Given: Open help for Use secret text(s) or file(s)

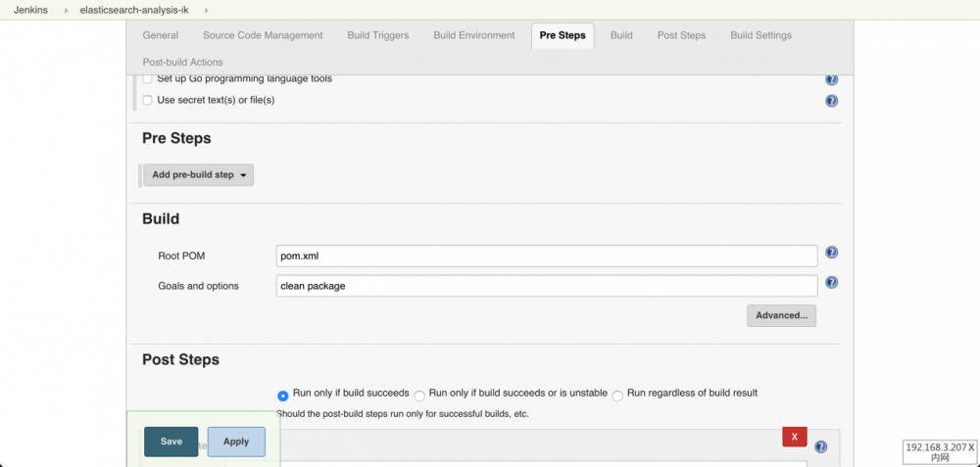Looking at the screenshot, I should click(831, 101).
